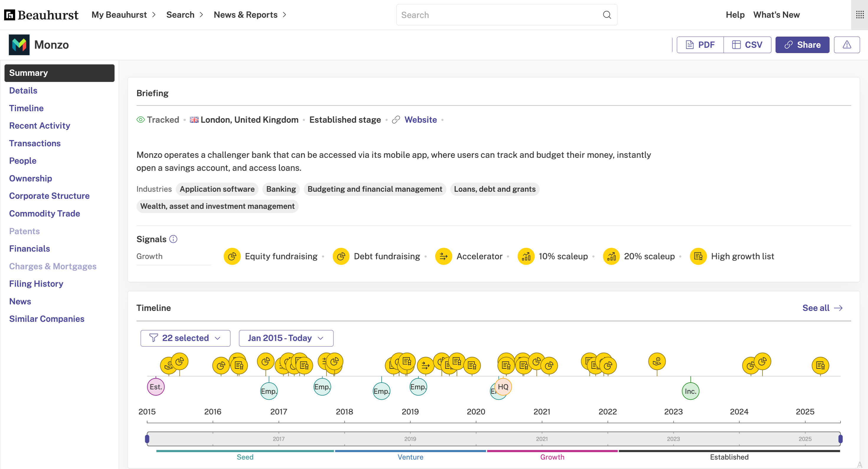The width and height of the screenshot is (868, 469).
Task: Expand the Jan 2015 - Today date range
Action: [286, 338]
